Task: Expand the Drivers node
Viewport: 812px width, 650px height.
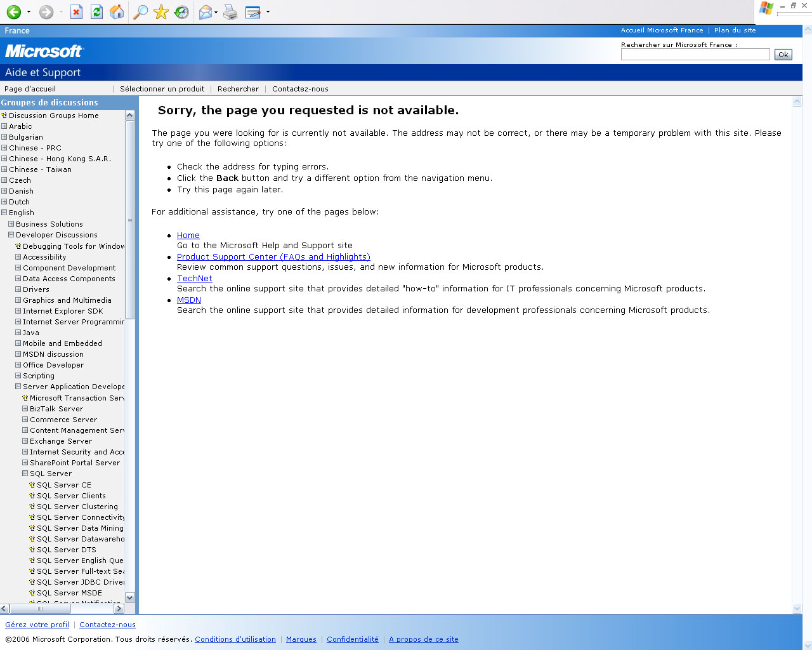Action: 18,289
